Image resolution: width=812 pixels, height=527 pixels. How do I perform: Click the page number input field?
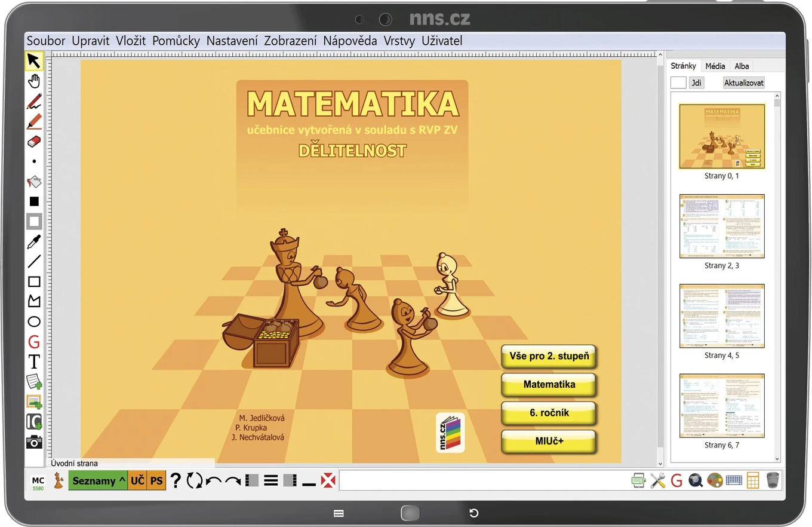pos(678,83)
